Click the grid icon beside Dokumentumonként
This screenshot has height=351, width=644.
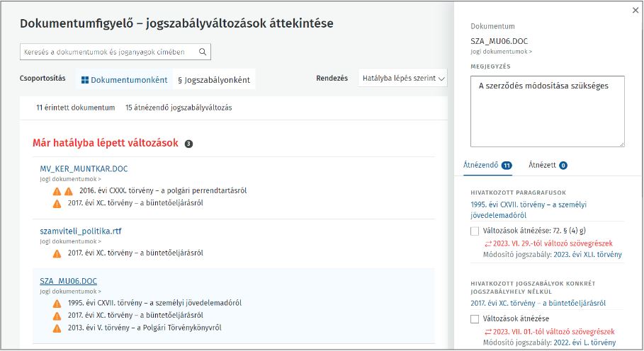85,80
